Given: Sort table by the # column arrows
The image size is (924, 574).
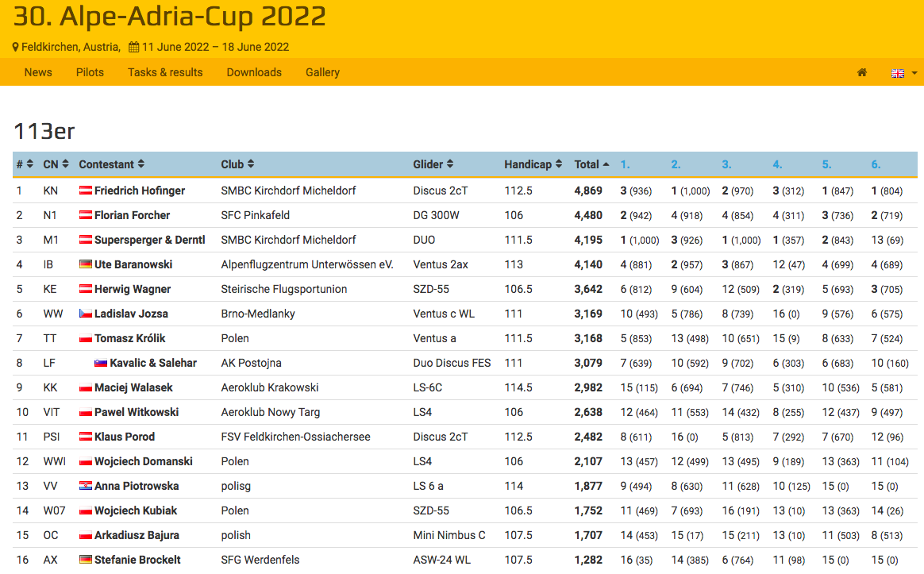Looking at the screenshot, I should click(30, 164).
